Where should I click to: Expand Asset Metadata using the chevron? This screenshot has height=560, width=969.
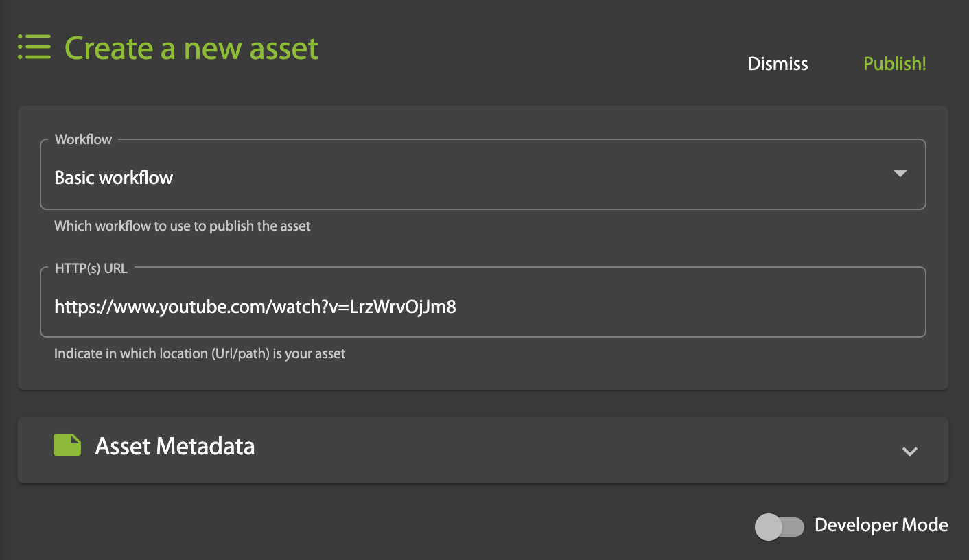[x=910, y=451]
